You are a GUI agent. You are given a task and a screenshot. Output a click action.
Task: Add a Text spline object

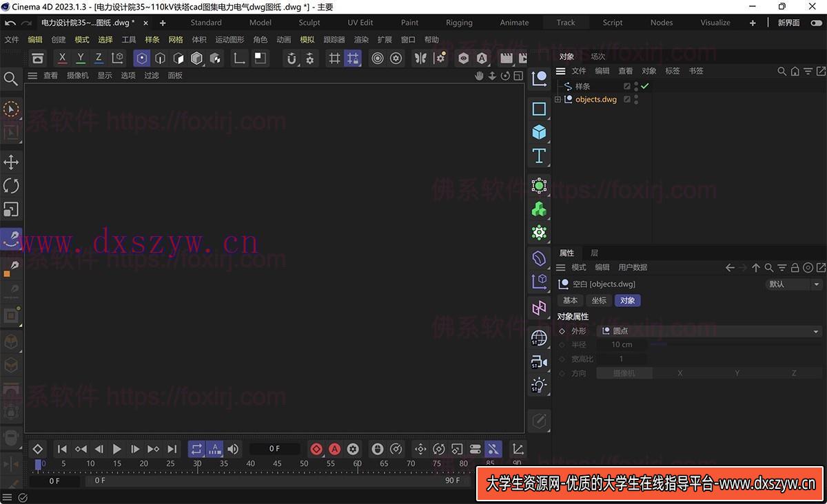(539, 156)
